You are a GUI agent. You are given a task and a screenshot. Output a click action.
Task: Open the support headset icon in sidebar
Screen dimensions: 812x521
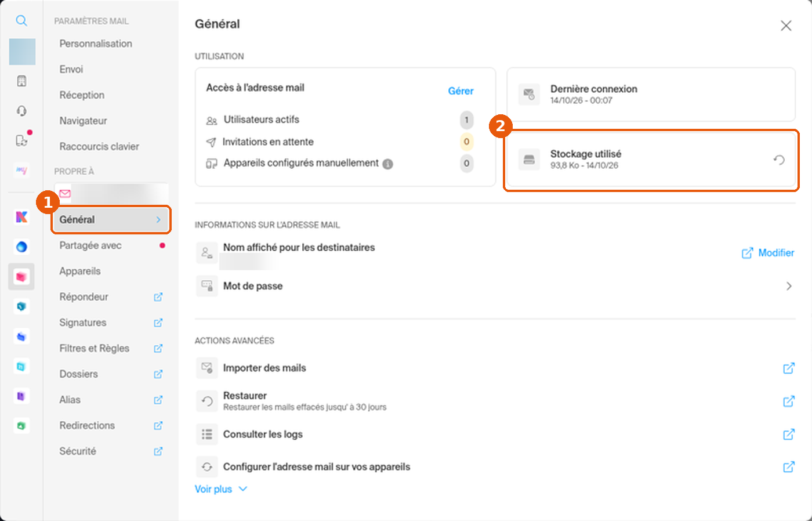[21, 111]
